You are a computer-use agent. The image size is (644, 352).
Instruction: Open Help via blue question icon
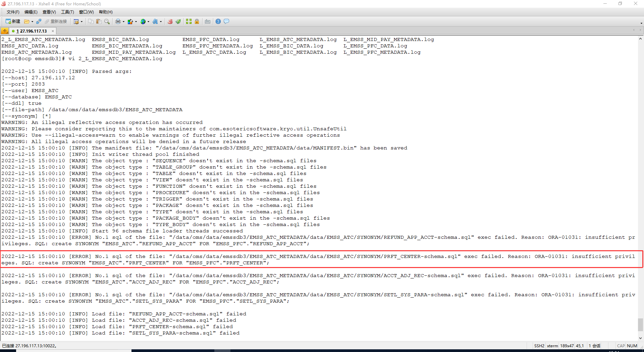218,21
